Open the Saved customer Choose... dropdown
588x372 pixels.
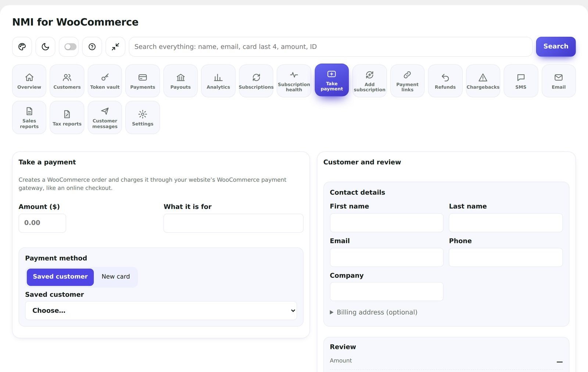coord(161,311)
